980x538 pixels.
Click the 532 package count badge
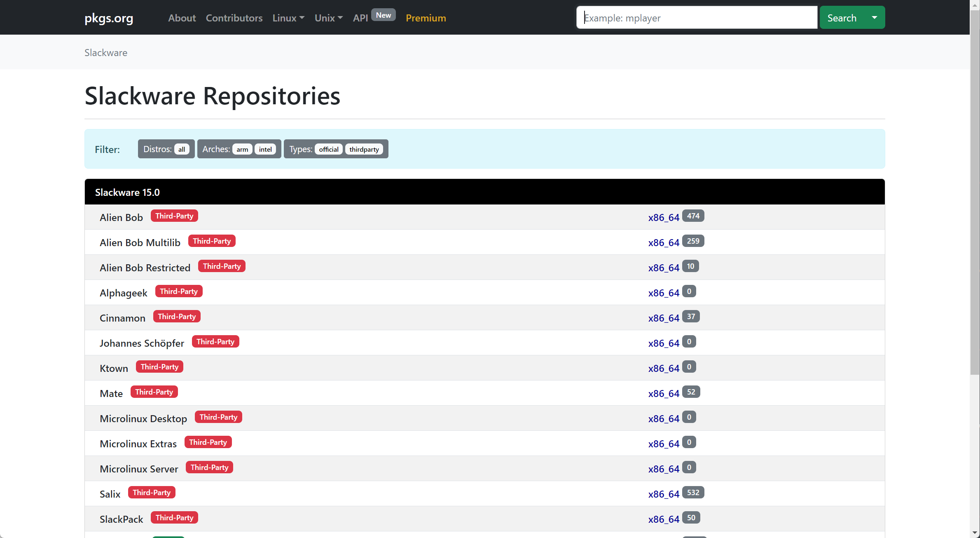click(x=693, y=493)
